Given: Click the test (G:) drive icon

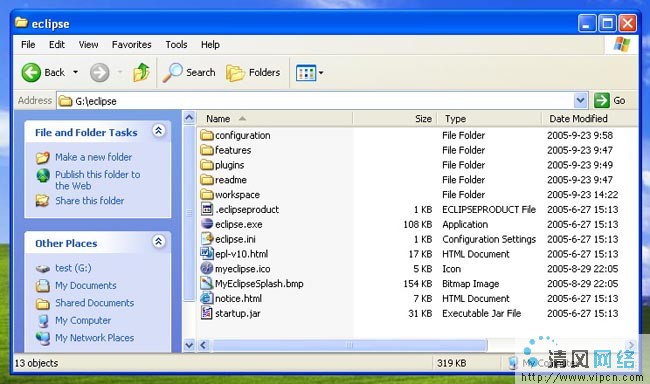Looking at the screenshot, I should pos(43,269).
